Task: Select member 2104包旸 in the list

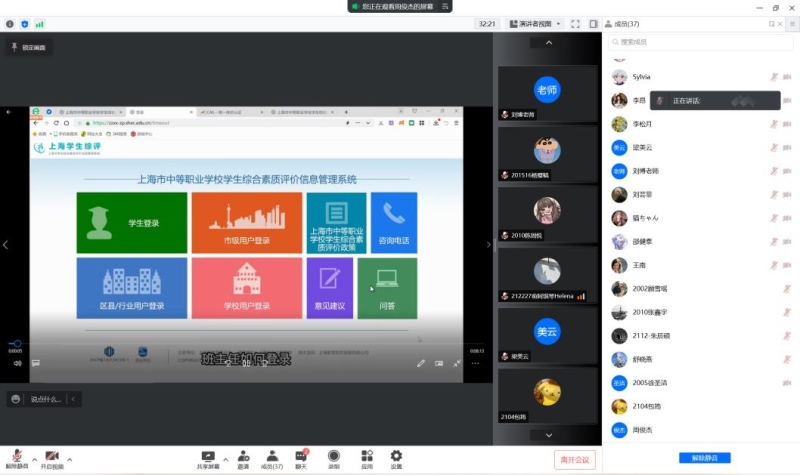Action: click(x=701, y=407)
